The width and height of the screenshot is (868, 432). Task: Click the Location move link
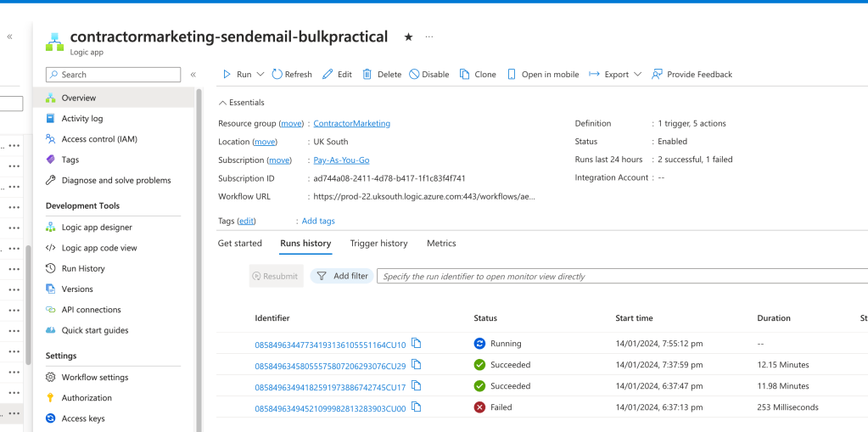pyautogui.click(x=265, y=142)
